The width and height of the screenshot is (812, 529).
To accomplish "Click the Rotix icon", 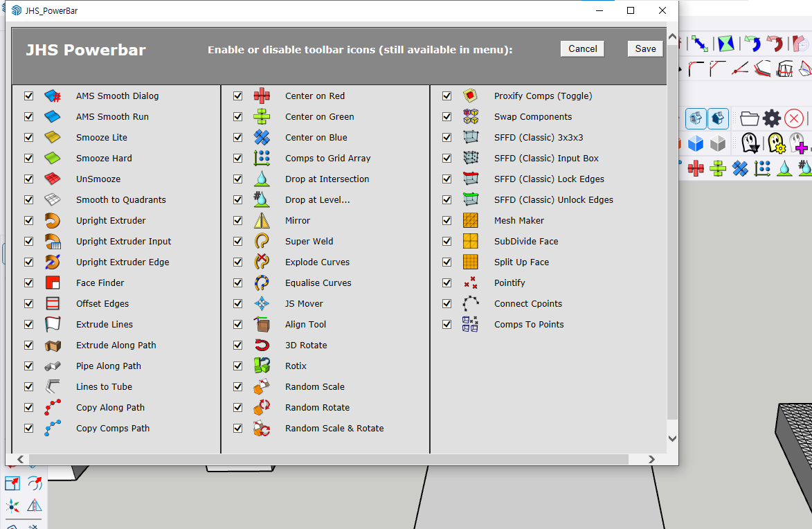I will tap(262, 366).
